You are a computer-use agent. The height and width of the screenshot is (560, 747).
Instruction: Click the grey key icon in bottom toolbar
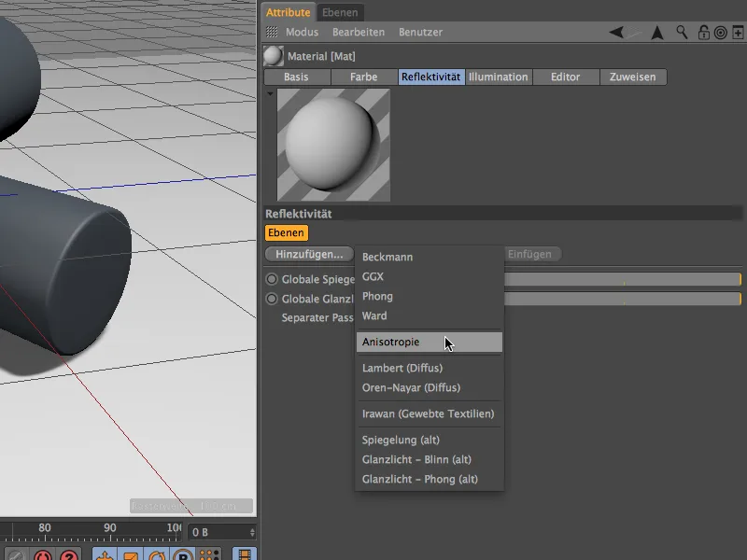pos(16,554)
